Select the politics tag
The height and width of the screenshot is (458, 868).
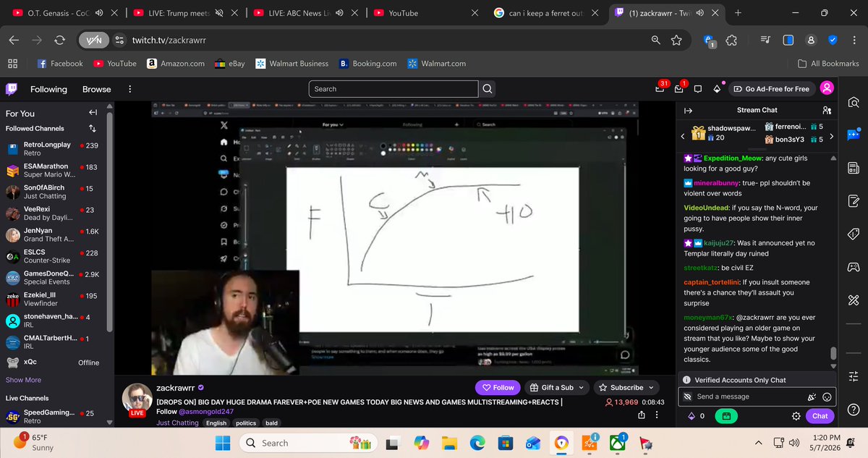pyautogui.click(x=246, y=423)
